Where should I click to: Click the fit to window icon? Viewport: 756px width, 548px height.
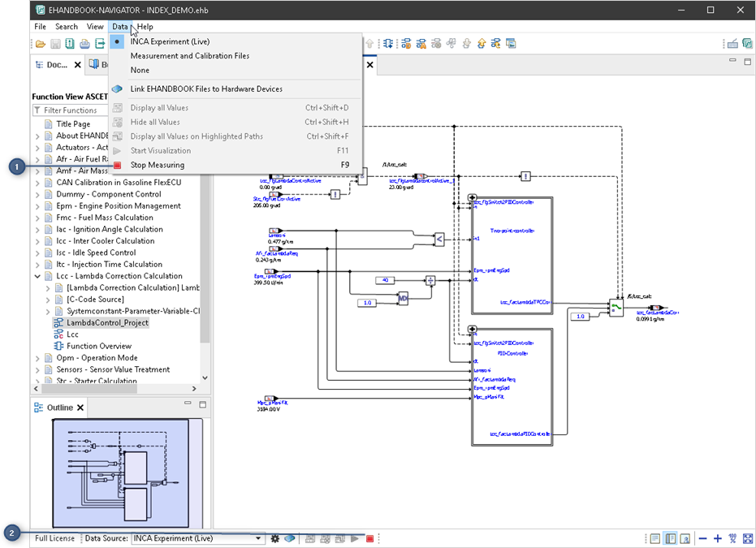(748, 538)
